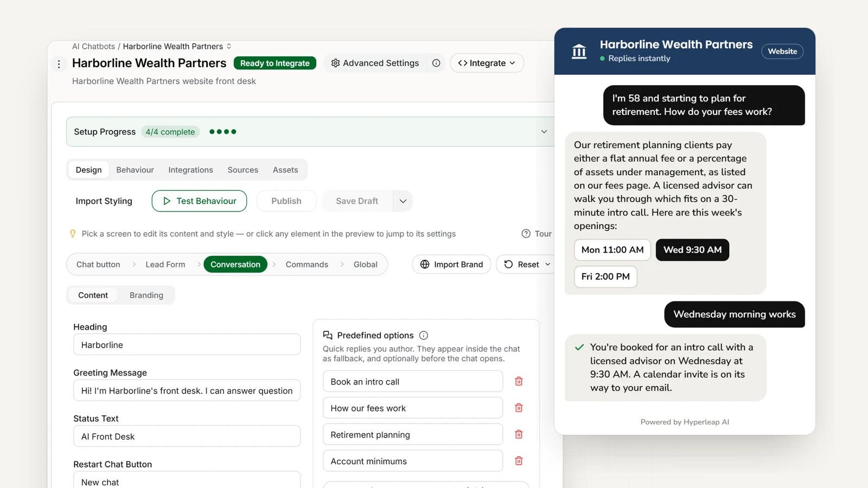The width and height of the screenshot is (868, 488).
Task: Click the Powered by Hyperleap AI link
Action: pyautogui.click(x=685, y=422)
